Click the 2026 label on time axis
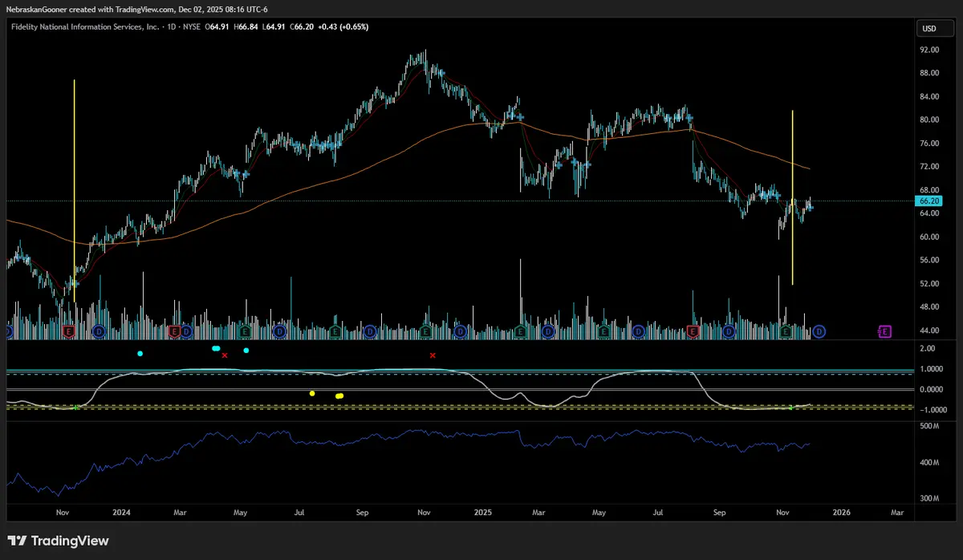The height and width of the screenshot is (560, 963). pyautogui.click(x=842, y=511)
